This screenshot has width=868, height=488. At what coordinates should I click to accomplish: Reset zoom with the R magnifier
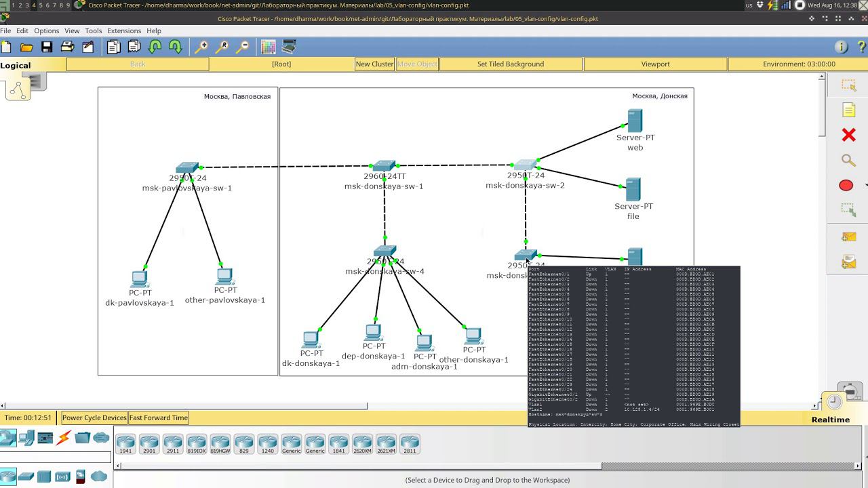[222, 47]
